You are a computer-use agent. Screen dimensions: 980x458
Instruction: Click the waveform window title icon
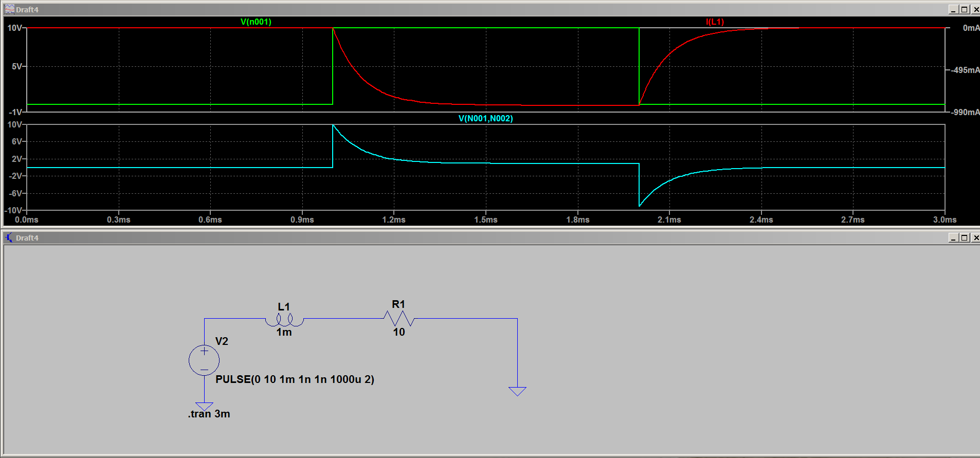pos(9,9)
